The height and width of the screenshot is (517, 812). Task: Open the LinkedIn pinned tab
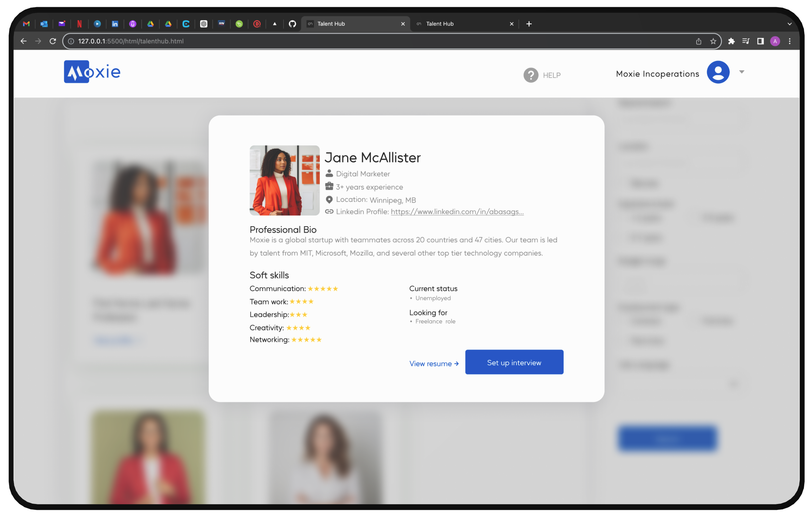point(115,24)
